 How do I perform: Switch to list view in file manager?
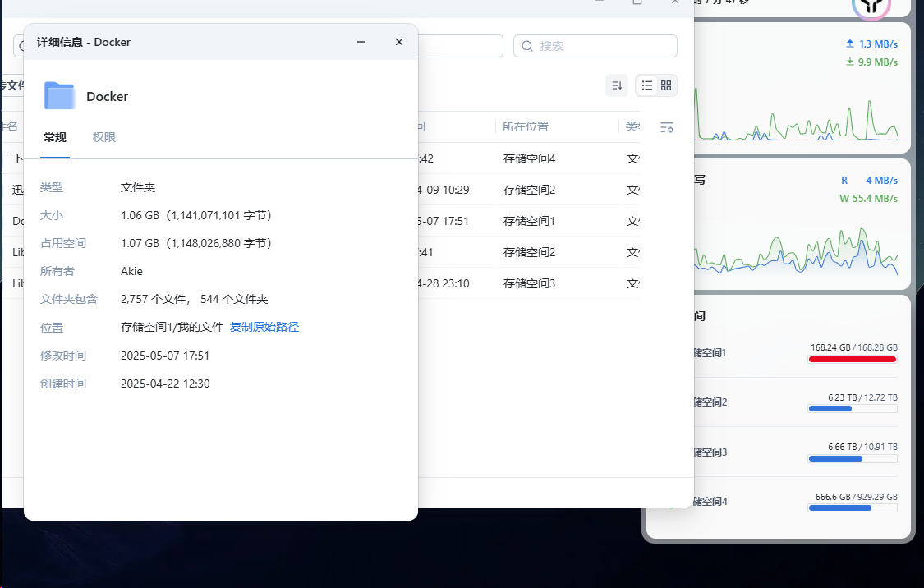pos(646,85)
